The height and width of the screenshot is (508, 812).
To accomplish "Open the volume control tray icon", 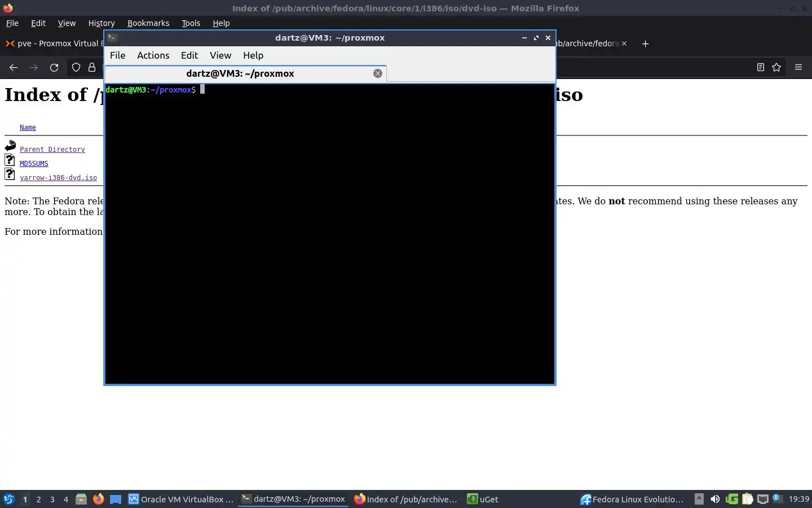I will pyautogui.click(x=715, y=499).
